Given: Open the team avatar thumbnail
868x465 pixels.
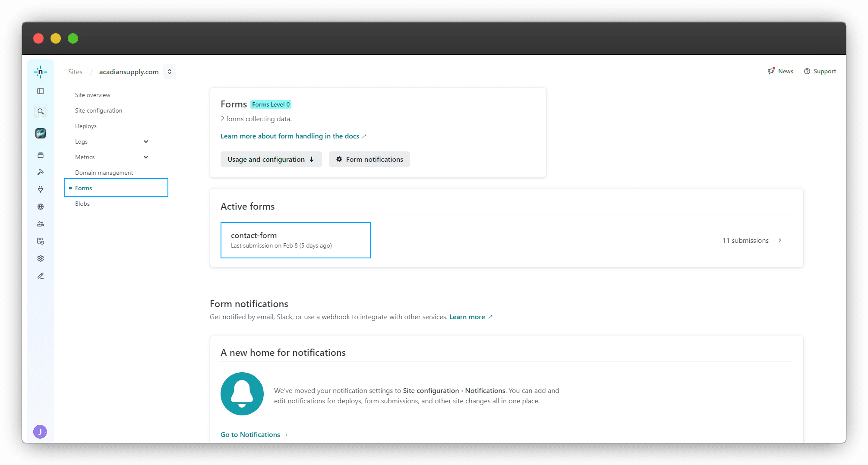Looking at the screenshot, I should (41, 133).
